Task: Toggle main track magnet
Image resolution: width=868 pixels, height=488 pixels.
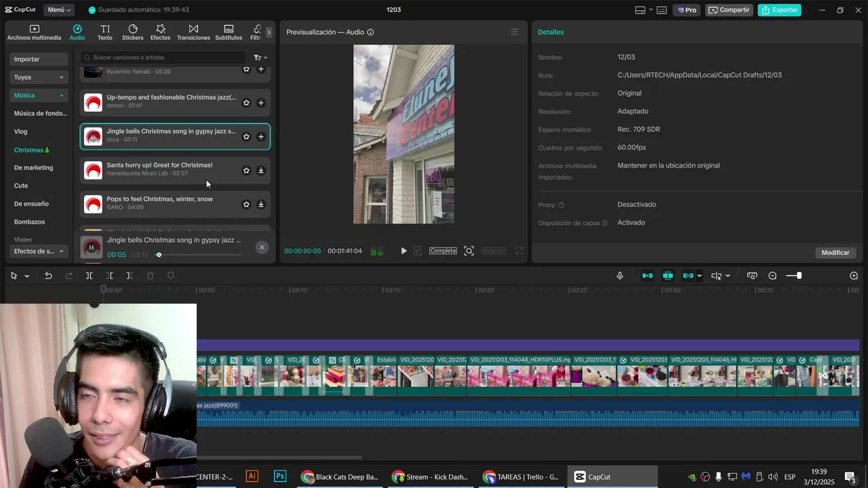Action: point(648,276)
